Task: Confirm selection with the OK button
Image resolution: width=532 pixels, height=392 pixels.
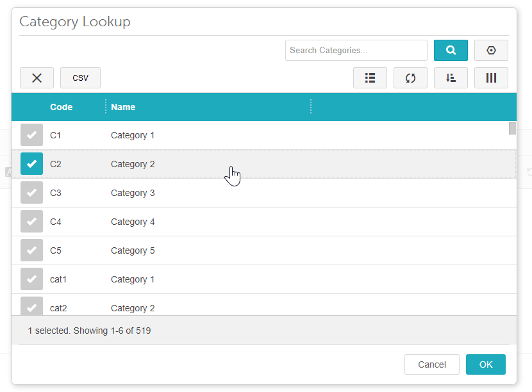Action: (485, 364)
